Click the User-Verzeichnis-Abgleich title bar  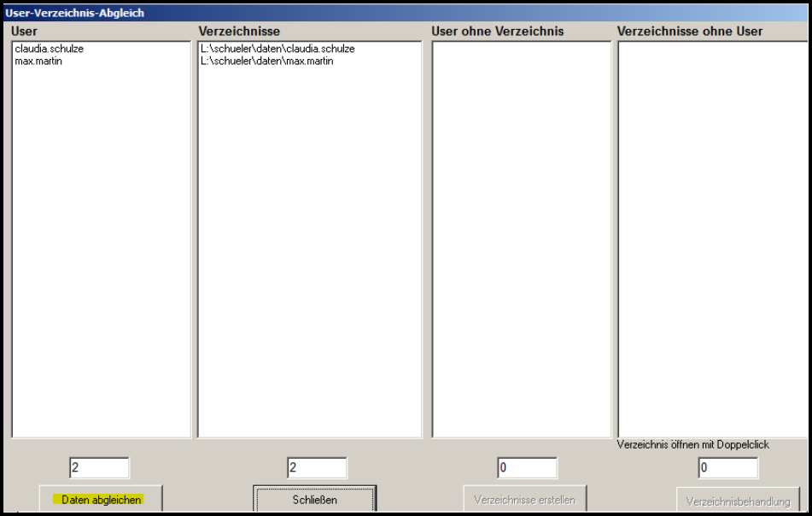click(342, 13)
